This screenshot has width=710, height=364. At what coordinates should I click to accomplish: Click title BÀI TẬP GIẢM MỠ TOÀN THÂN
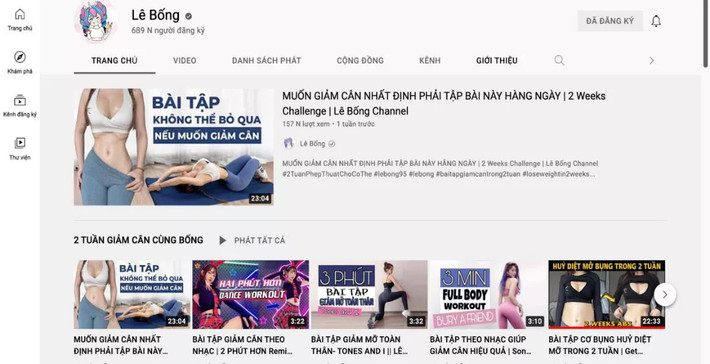[x=359, y=345]
